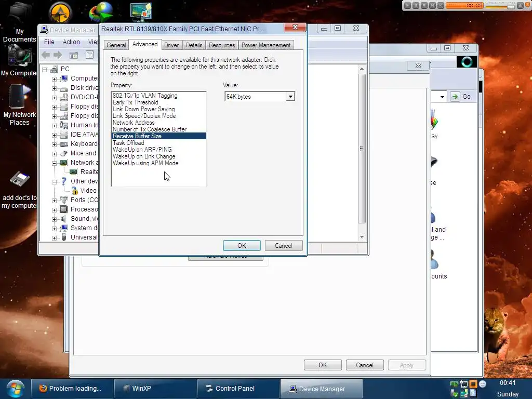532x399 pixels.
Task: Expand the Disk drives node
Action: (x=54, y=88)
